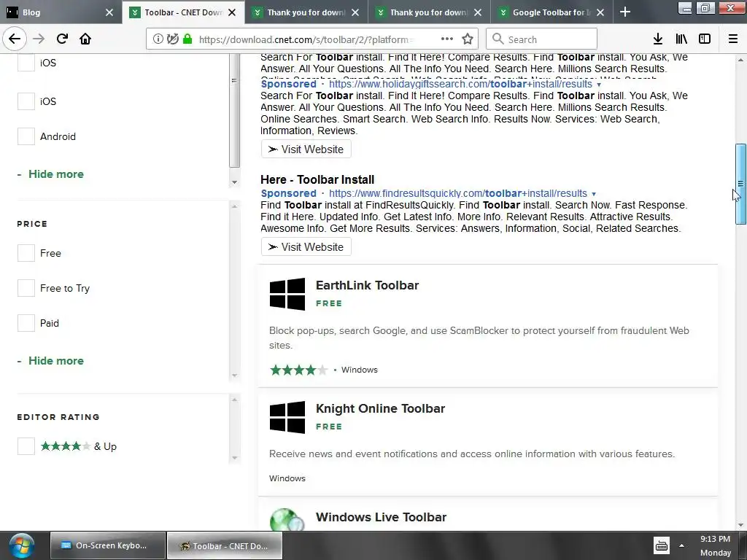
Task: Open the Here - Toolbar Install ad heading
Action: click(x=317, y=179)
